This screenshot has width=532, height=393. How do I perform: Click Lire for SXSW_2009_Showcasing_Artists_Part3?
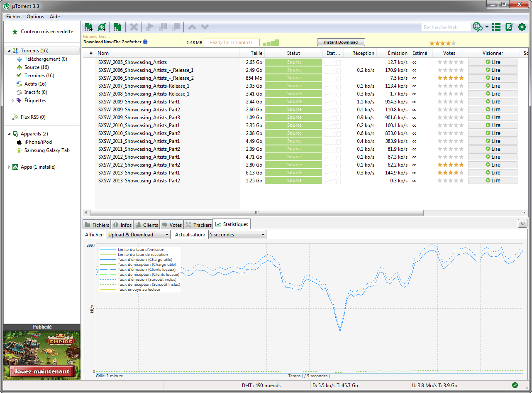coord(493,118)
